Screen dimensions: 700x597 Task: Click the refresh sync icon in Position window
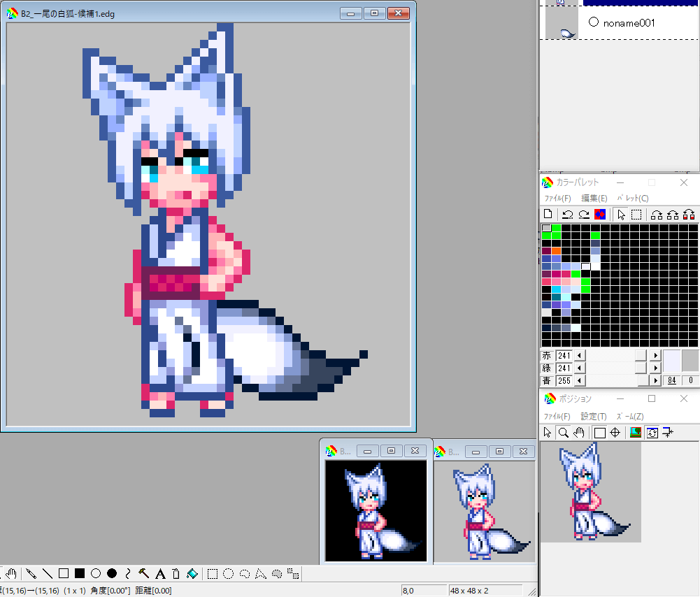click(652, 432)
